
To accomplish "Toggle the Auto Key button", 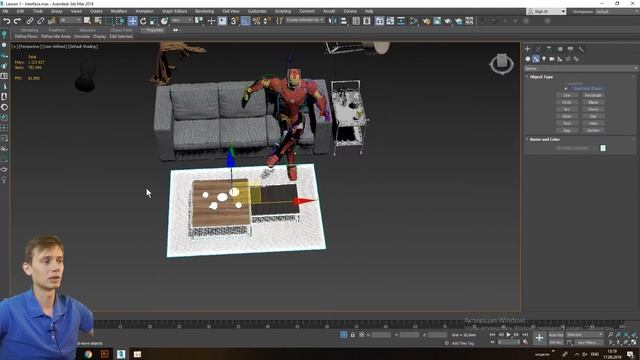I will (556, 335).
